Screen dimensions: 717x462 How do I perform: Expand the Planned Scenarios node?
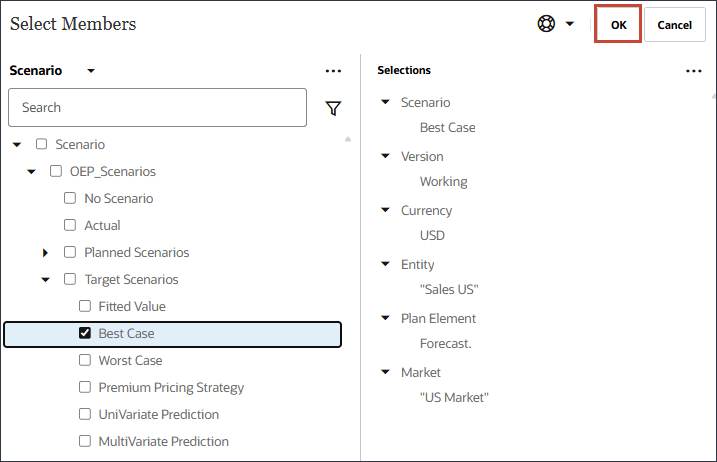[45, 252]
